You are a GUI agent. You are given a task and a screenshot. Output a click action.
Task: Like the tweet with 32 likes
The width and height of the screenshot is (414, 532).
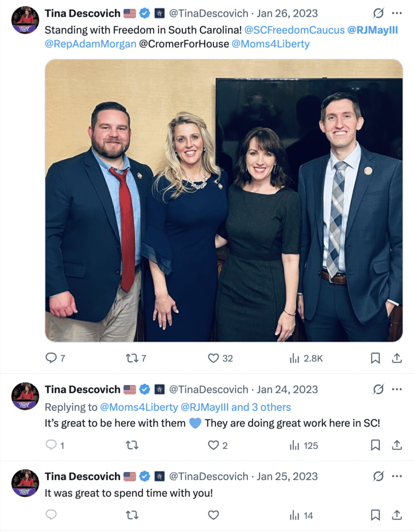(213, 358)
